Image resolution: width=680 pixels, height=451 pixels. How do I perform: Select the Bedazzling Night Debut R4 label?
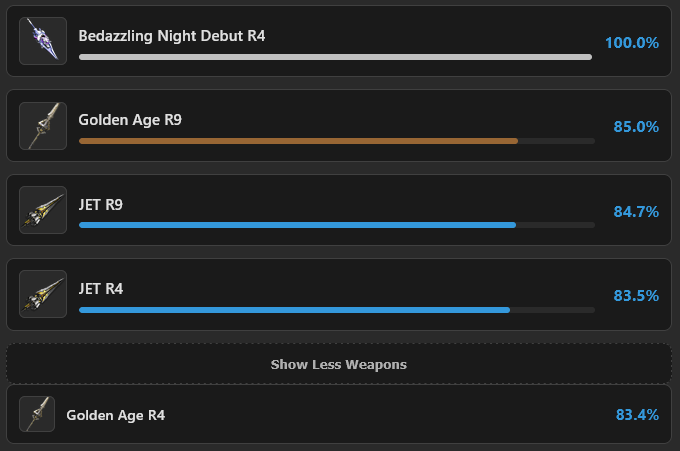(x=172, y=36)
